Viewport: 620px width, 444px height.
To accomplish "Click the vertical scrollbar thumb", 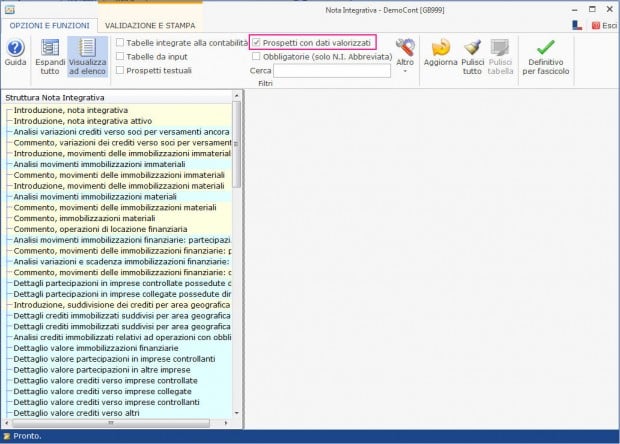I will pos(236,144).
